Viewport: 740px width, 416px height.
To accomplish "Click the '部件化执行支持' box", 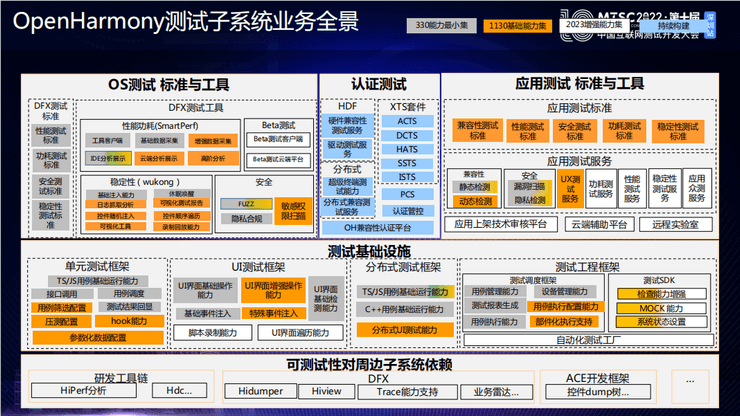I will pyautogui.click(x=563, y=322).
